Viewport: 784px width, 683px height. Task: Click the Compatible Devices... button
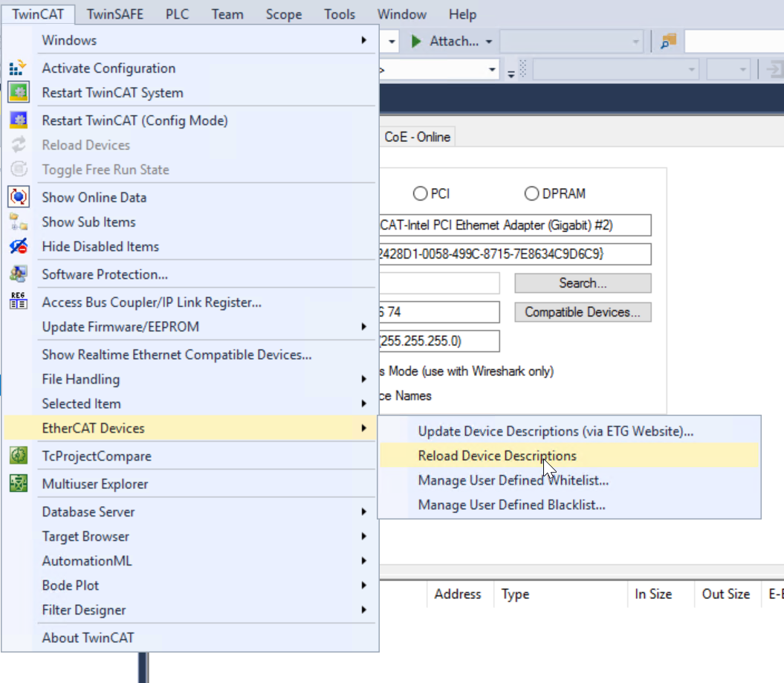click(583, 312)
